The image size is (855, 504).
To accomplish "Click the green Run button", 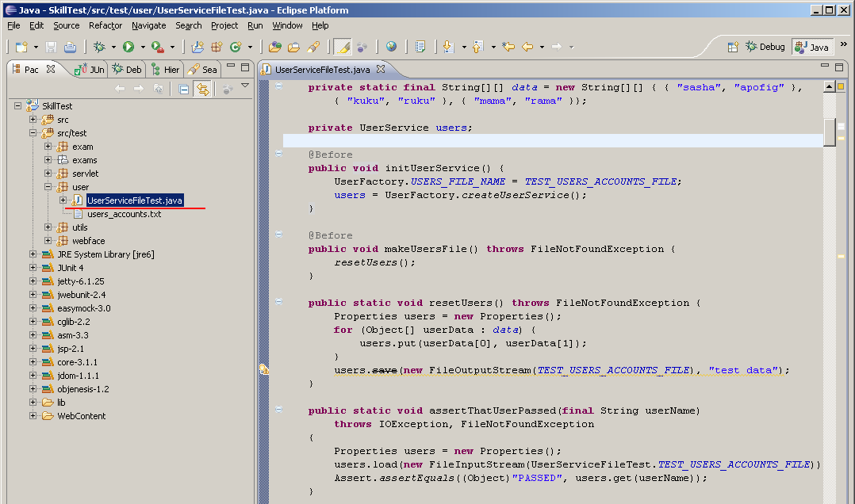I will [128, 47].
